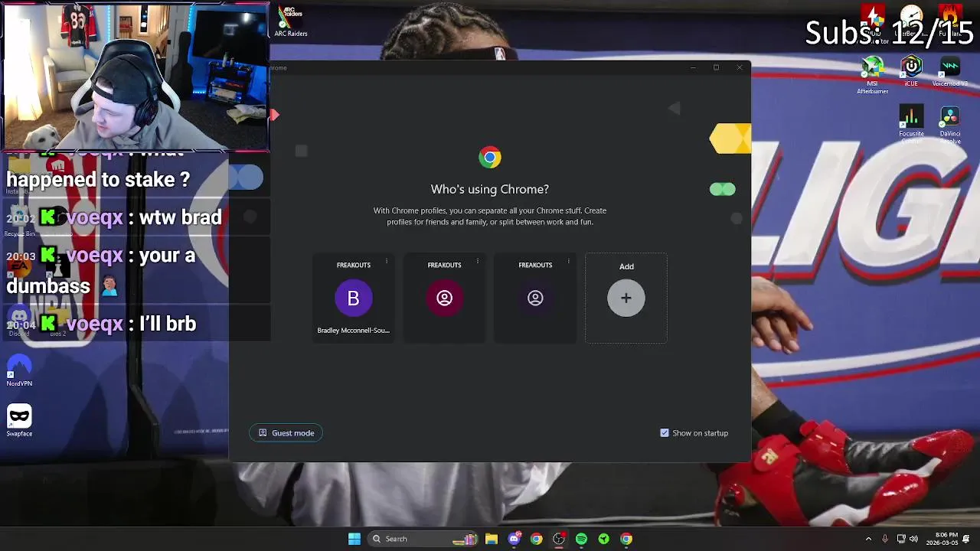Open the NordVPN desktop shortcut
This screenshot has width=980, height=551.
pos(19,370)
